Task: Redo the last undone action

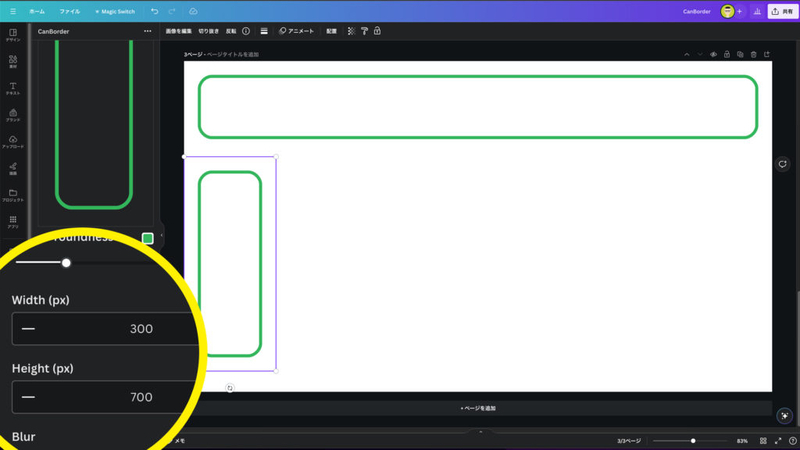Action: [172, 11]
